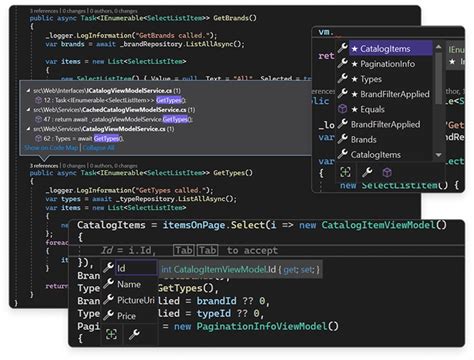
Task: Click scroll-down arrow of vm. completion list
Action: [439, 155]
